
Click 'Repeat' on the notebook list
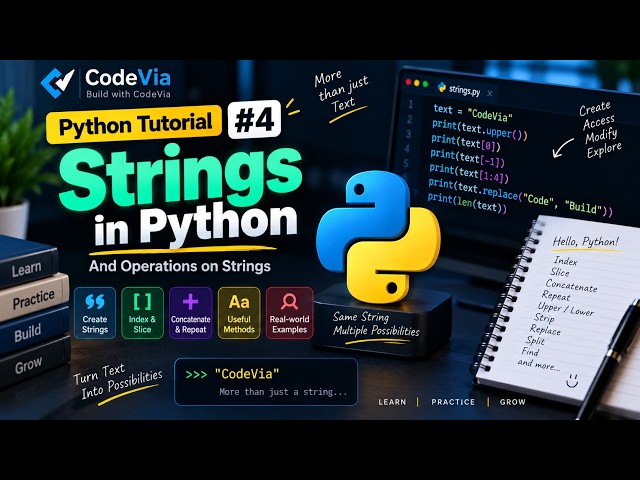tap(556, 296)
